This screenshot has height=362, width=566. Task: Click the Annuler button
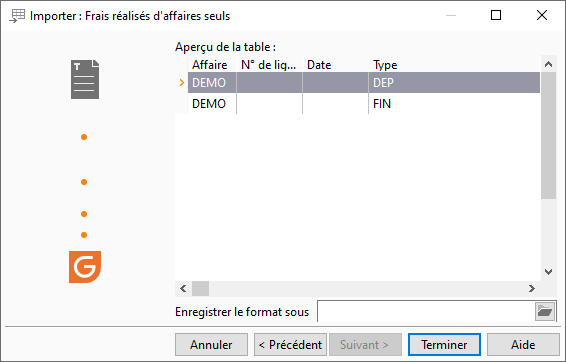(x=212, y=345)
